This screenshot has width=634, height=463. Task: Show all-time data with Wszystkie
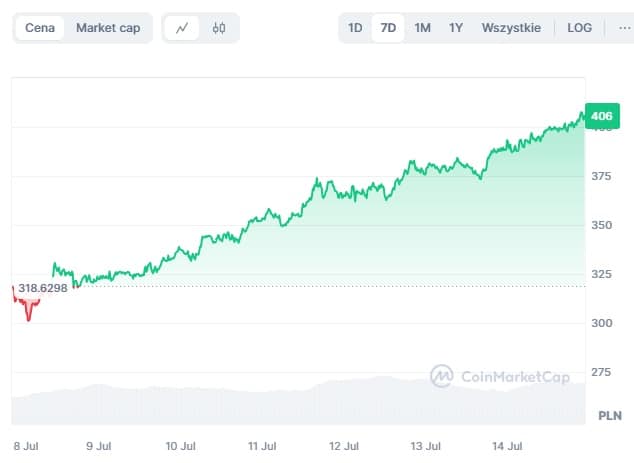click(511, 28)
